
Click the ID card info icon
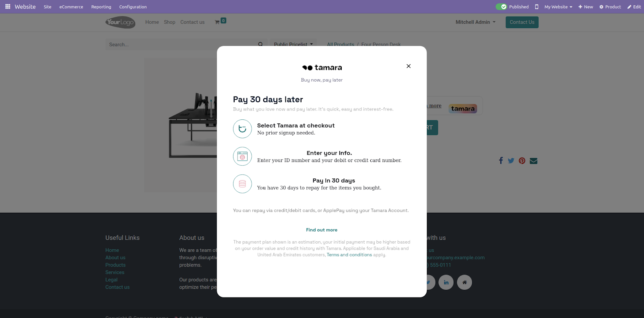tap(242, 156)
